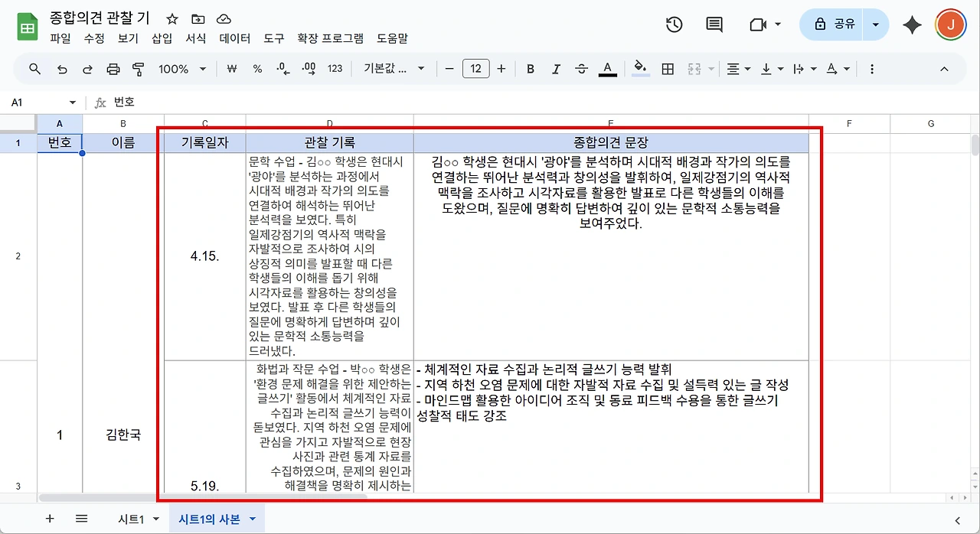980x534 pixels.
Task: Open the comments panel icon
Action: 714,24
